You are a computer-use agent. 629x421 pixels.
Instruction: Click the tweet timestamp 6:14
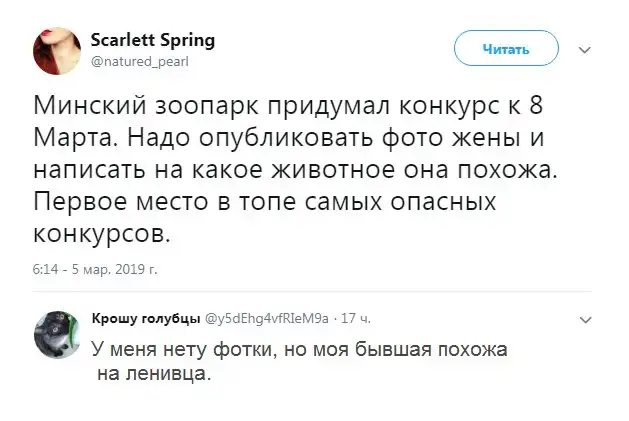(x=47, y=268)
